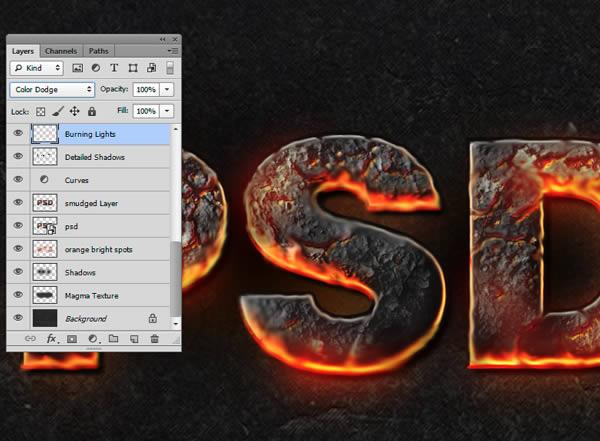Screen dimensions: 600x441
Task: Switch to the Layers tab
Action: coord(23,51)
